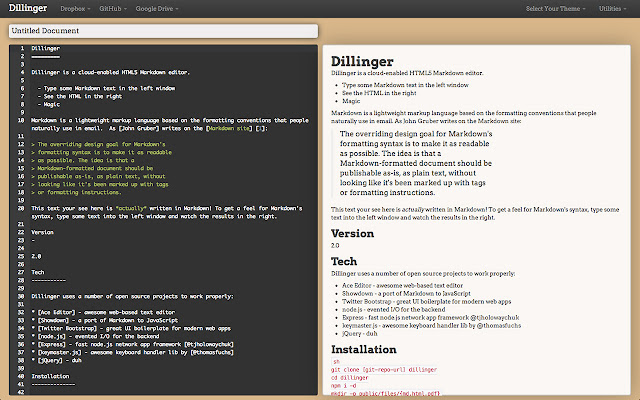Viewport: 640px width, 400px height.
Task: Click editor line '* [Ace Editor]'
Action: coord(103,312)
